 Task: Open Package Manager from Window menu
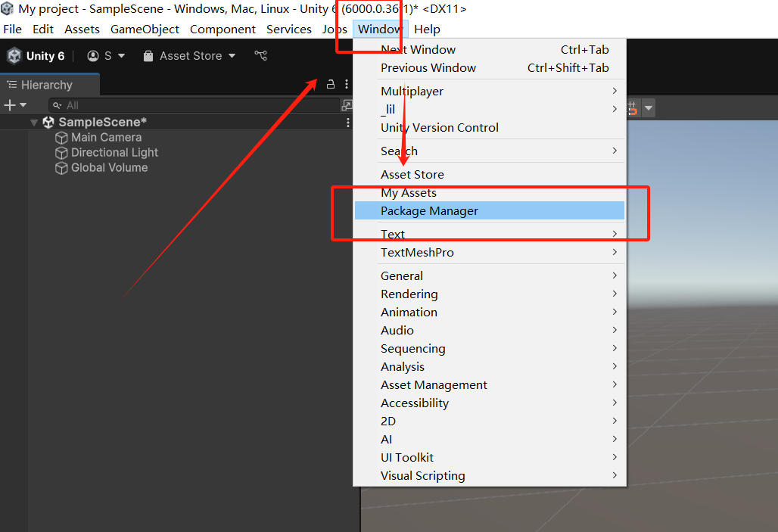coord(490,211)
